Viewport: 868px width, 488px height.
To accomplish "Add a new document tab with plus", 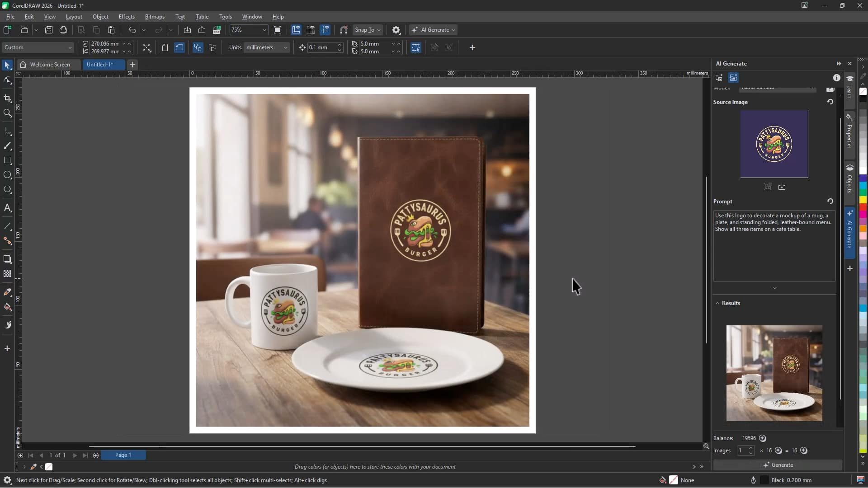I will pos(132,65).
